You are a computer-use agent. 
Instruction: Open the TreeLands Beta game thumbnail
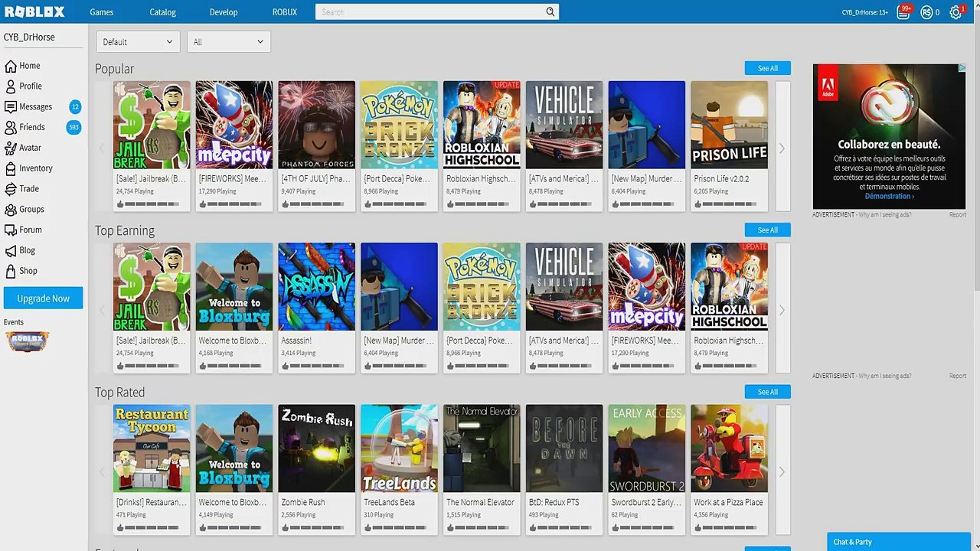tap(400, 448)
